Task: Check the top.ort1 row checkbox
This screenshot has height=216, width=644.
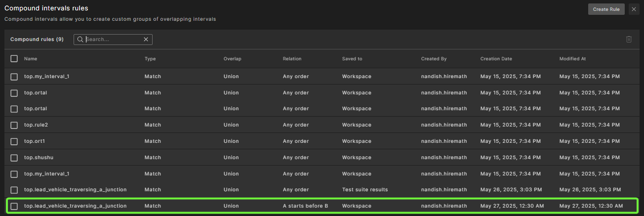Action: tap(14, 141)
